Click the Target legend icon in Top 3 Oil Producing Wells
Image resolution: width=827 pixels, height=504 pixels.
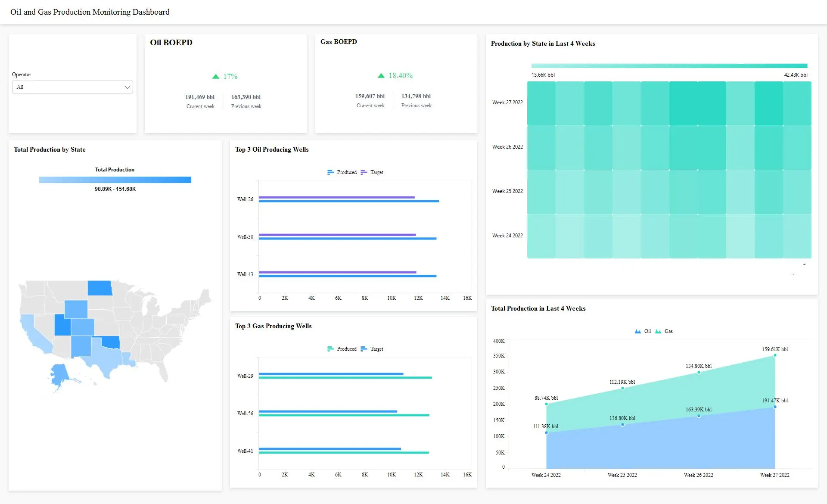click(x=364, y=172)
